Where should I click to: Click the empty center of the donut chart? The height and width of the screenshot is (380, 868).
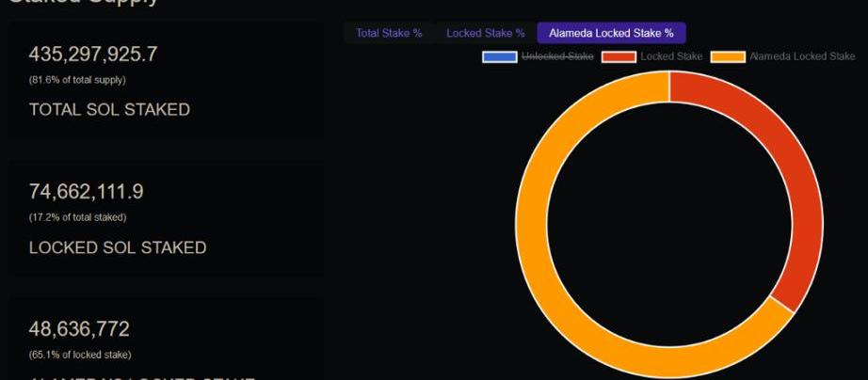pyautogui.click(x=669, y=223)
